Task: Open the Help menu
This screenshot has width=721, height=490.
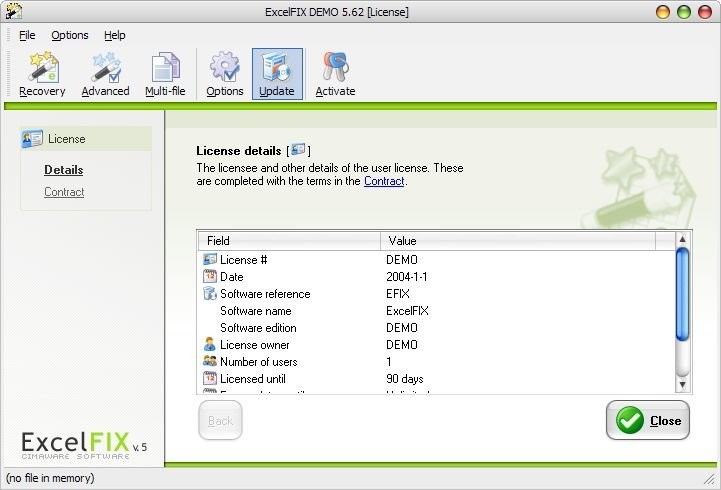Action: click(x=115, y=35)
